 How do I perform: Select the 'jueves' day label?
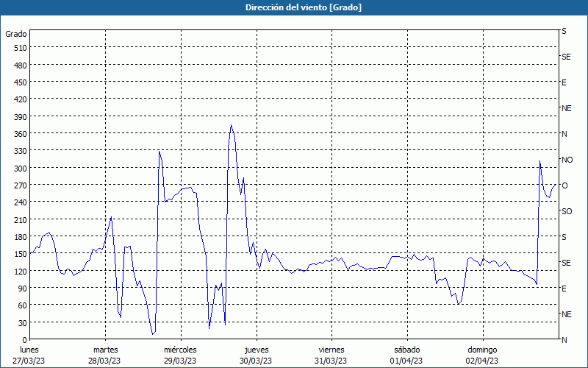click(257, 350)
